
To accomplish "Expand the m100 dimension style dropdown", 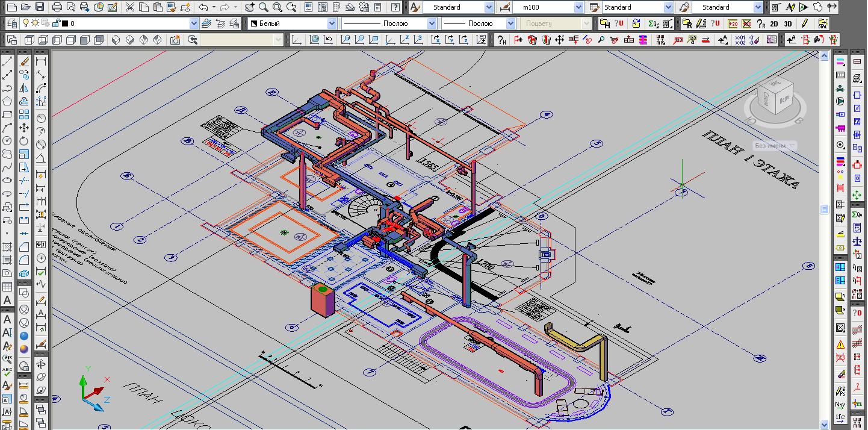I will [x=578, y=7].
